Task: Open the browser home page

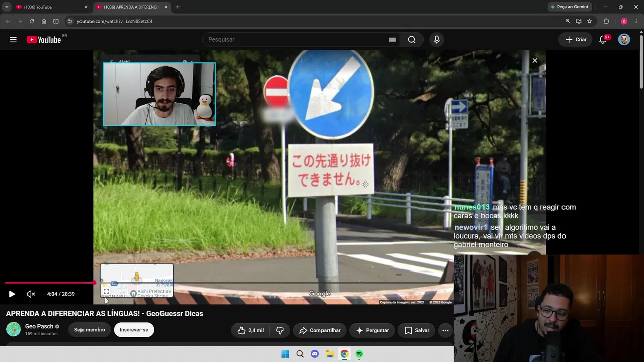Action: point(44,21)
